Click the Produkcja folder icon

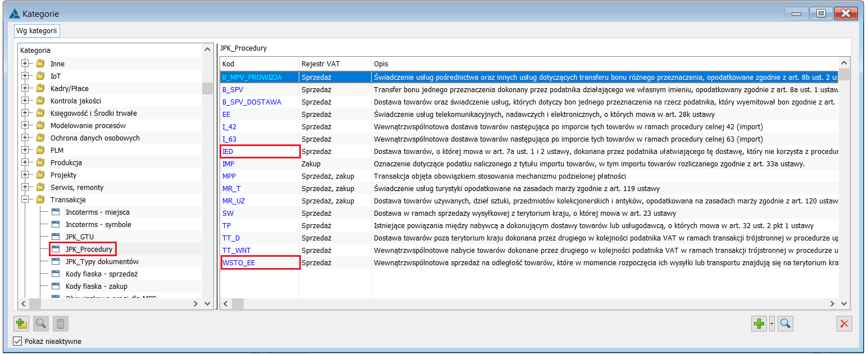[x=40, y=162]
